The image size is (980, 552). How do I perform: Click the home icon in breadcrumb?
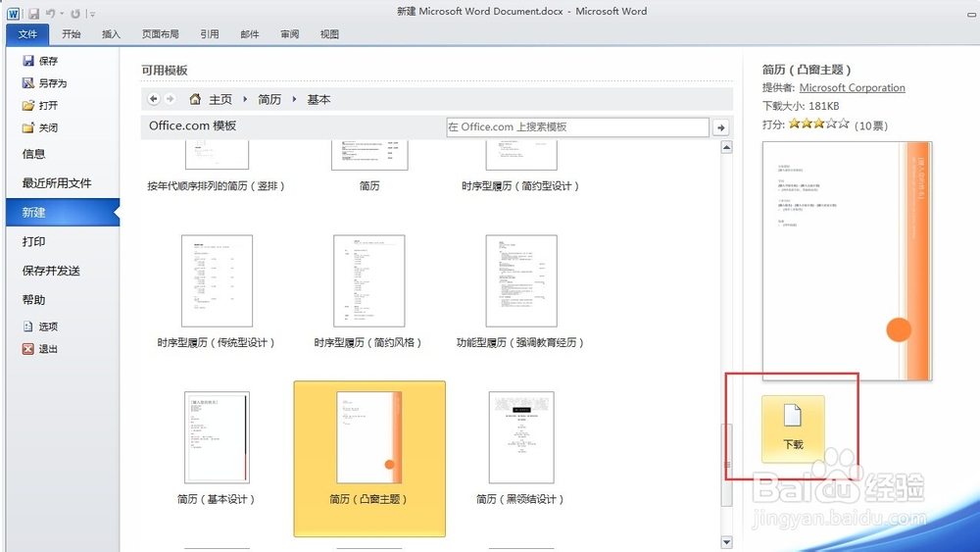[x=195, y=99]
